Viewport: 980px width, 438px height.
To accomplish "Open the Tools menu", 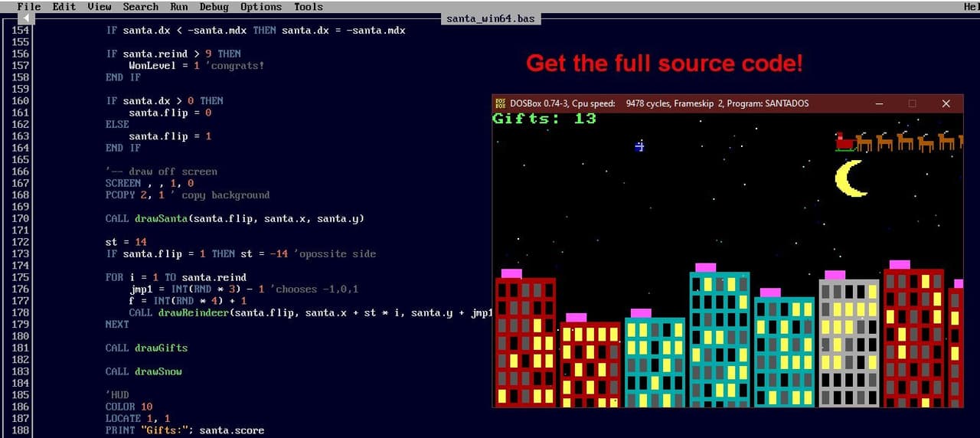I will click(309, 7).
